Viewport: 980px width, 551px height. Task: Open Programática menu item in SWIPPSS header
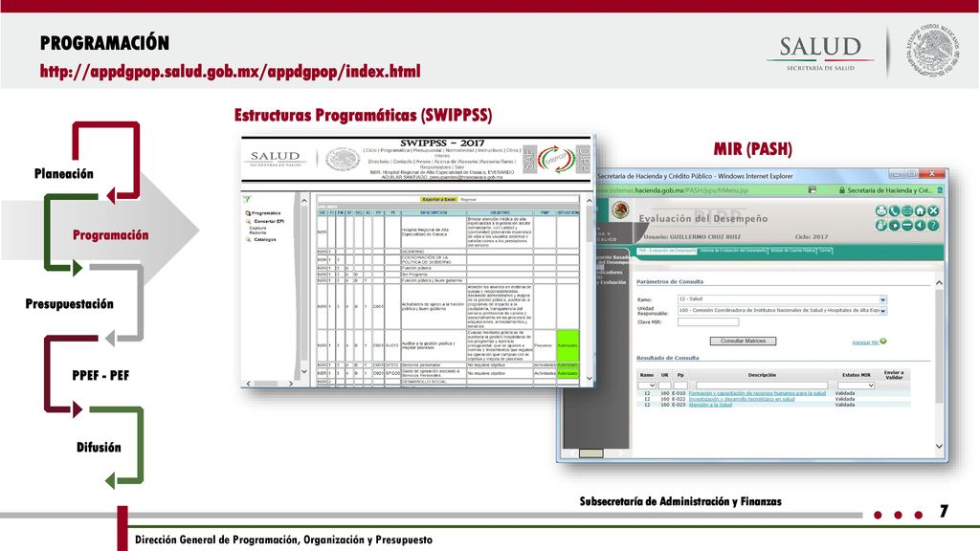[x=395, y=150]
